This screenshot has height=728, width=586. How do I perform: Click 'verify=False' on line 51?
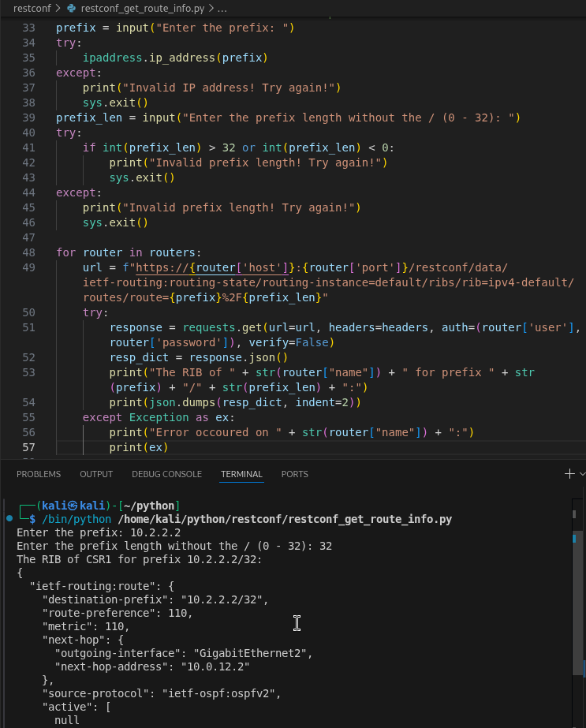coord(289,342)
